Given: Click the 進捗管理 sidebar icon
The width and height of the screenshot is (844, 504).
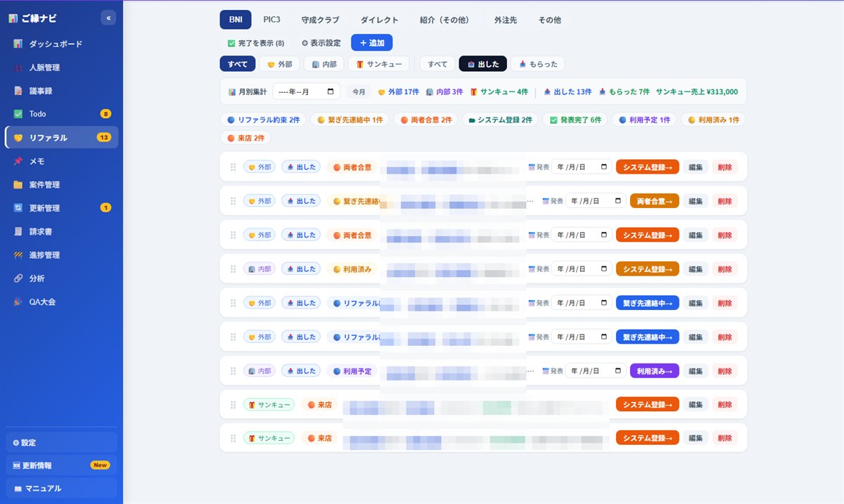Looking at the screenshot, I should pos(18,255).
